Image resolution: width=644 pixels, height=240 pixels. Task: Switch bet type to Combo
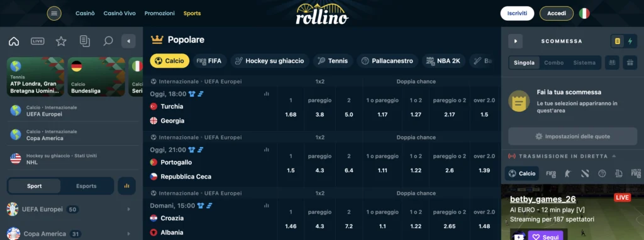pos(553,63)
